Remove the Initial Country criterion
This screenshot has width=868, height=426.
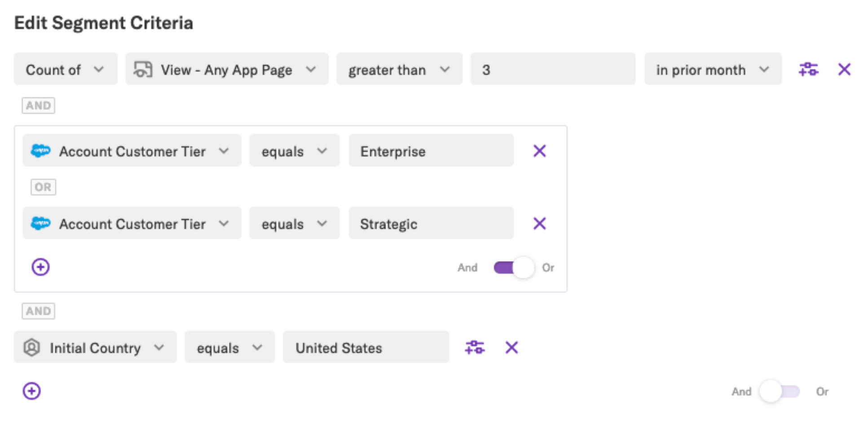[x=511, y=347]
